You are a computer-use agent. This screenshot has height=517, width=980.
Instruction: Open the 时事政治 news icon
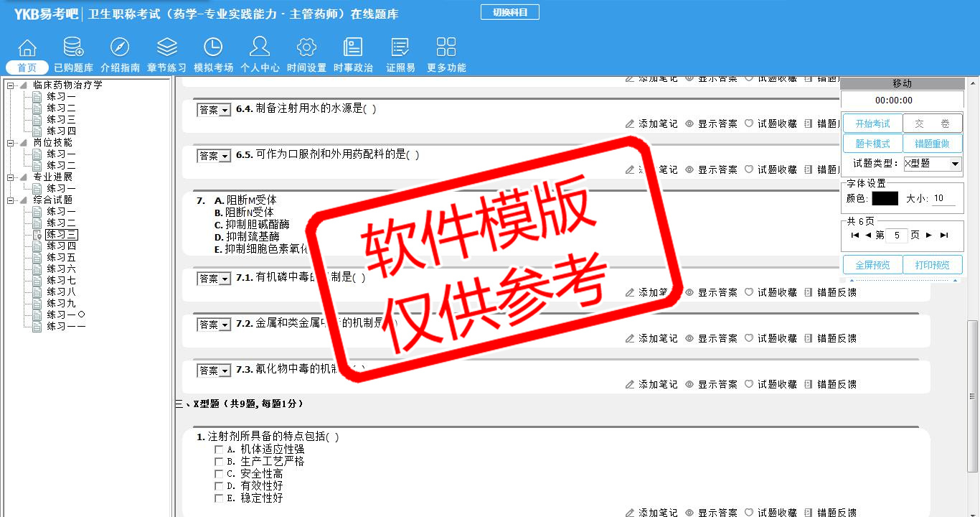[x=353, y=48]
